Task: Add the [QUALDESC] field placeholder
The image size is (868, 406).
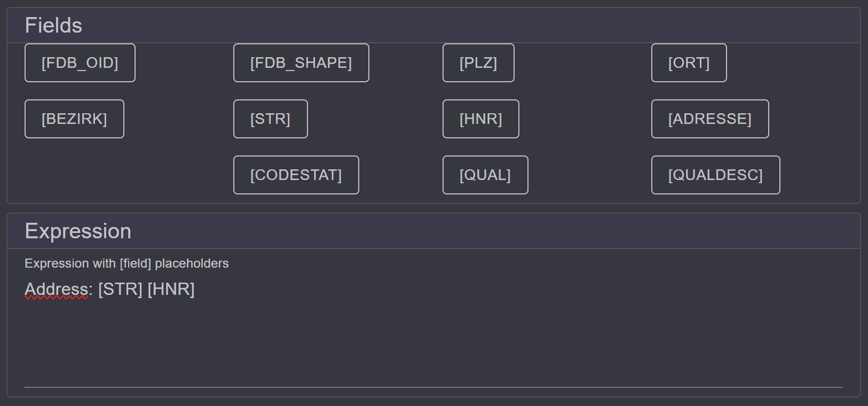Action: pos(715,175)
